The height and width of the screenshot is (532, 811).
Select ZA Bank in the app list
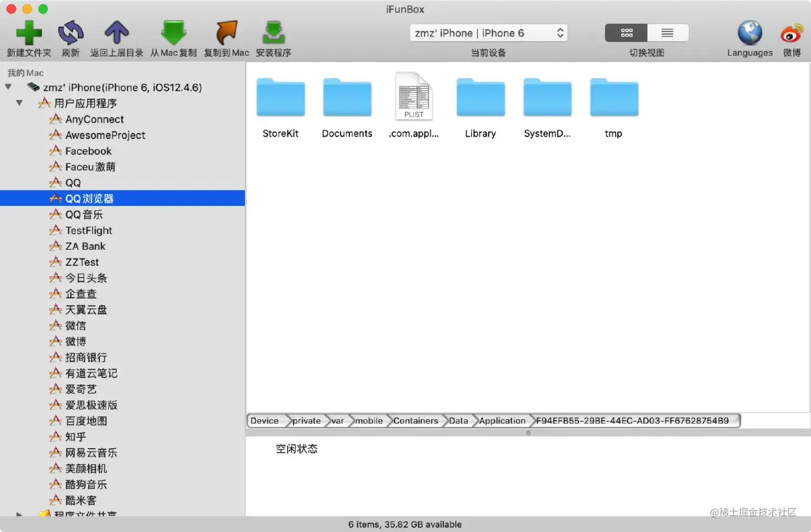85,246
